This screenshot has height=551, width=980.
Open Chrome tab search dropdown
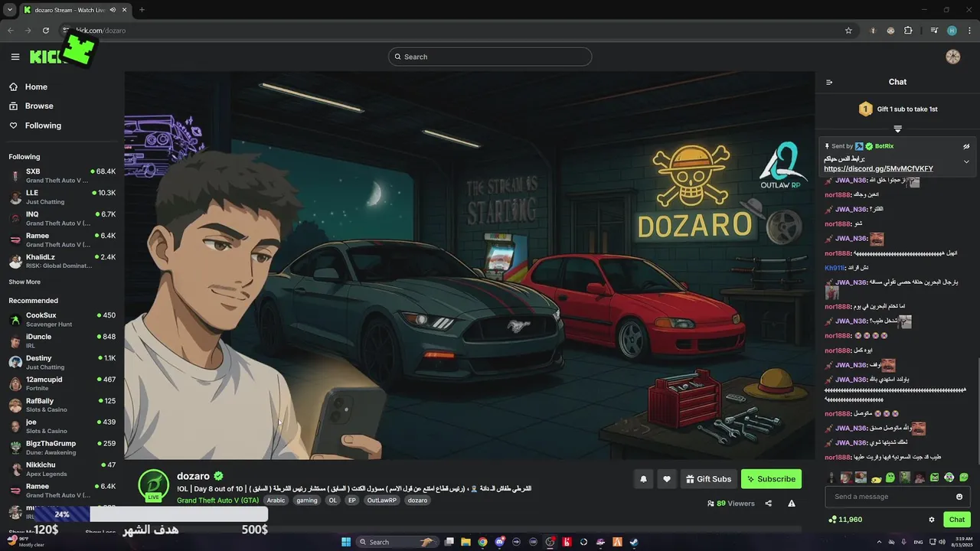click(10, 10)
